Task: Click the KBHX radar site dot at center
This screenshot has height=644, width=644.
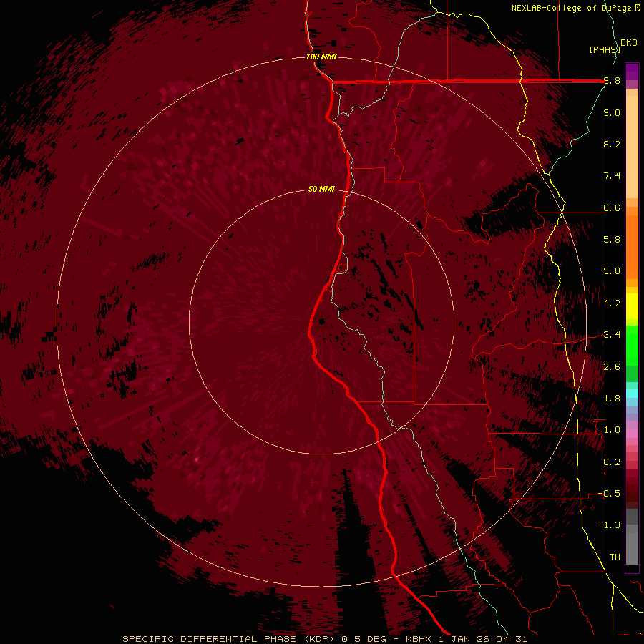Action: point(321,321)
